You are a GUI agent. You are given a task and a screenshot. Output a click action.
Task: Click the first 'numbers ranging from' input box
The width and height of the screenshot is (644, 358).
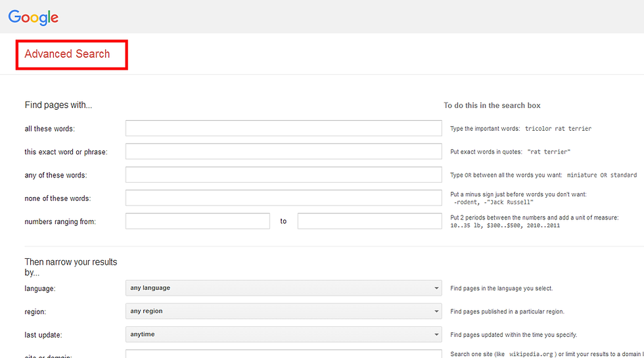click(x=198, y=221)
